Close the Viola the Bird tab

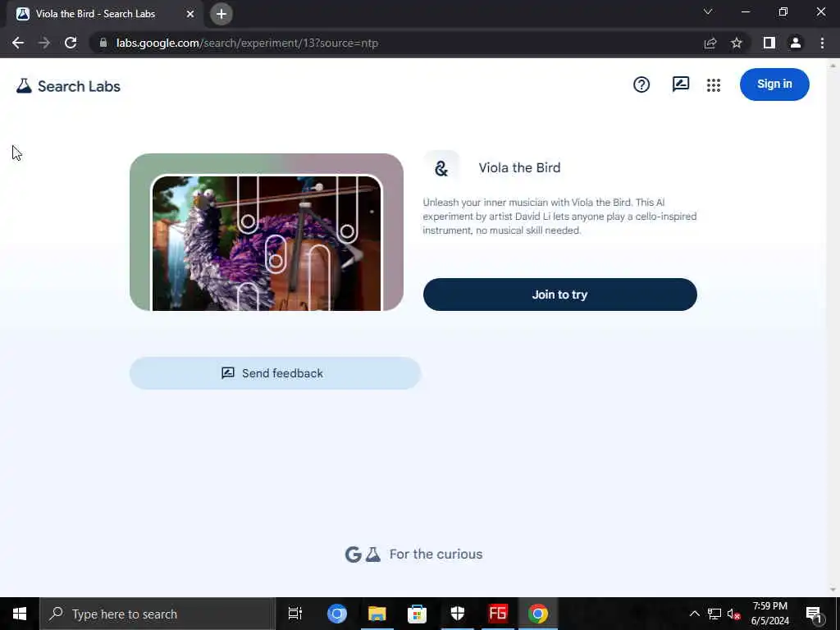pyautogui.click(x=190, y=14)
